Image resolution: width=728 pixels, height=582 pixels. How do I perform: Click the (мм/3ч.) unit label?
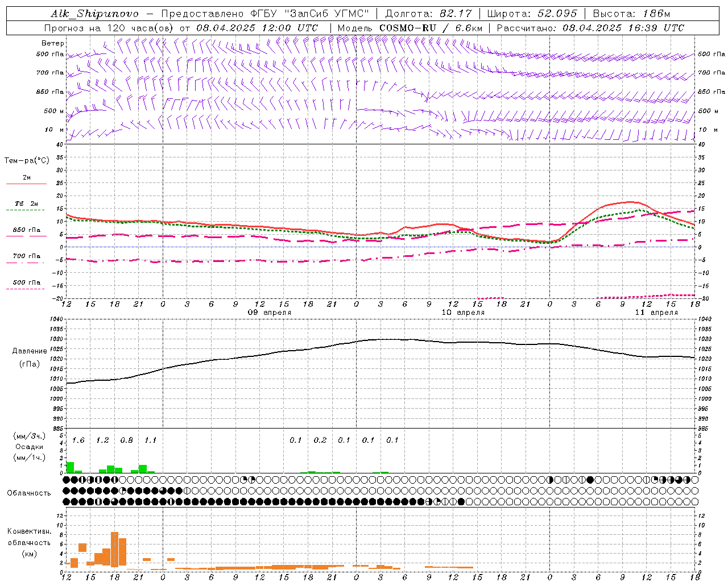pyautogui.click(x=30, y=436)
